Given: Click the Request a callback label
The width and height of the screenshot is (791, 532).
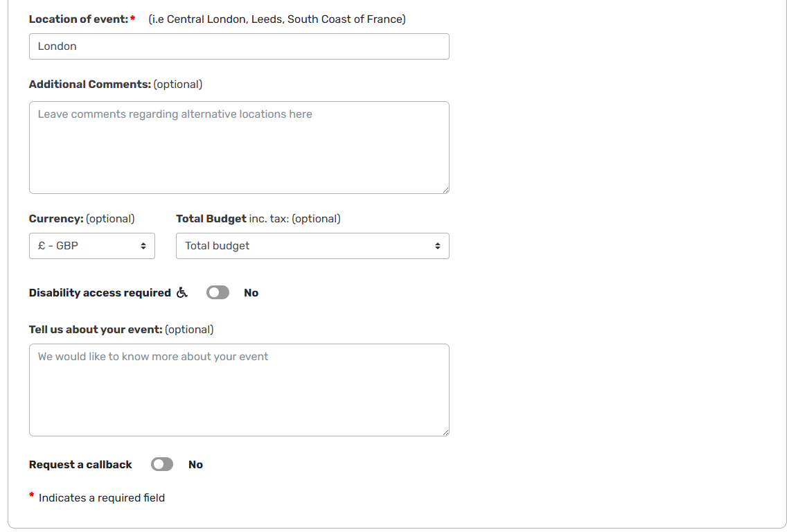Looking at the screenshot, I should 80,464.
